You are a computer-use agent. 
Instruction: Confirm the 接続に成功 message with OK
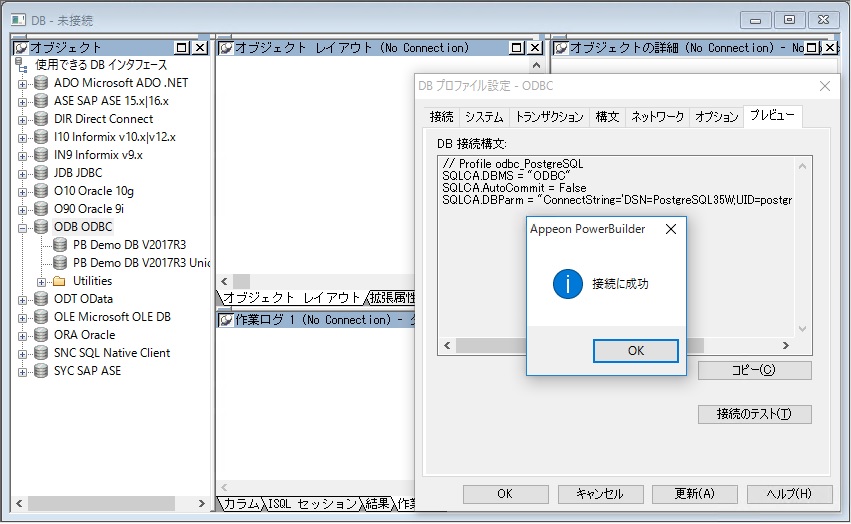point(636,351)
